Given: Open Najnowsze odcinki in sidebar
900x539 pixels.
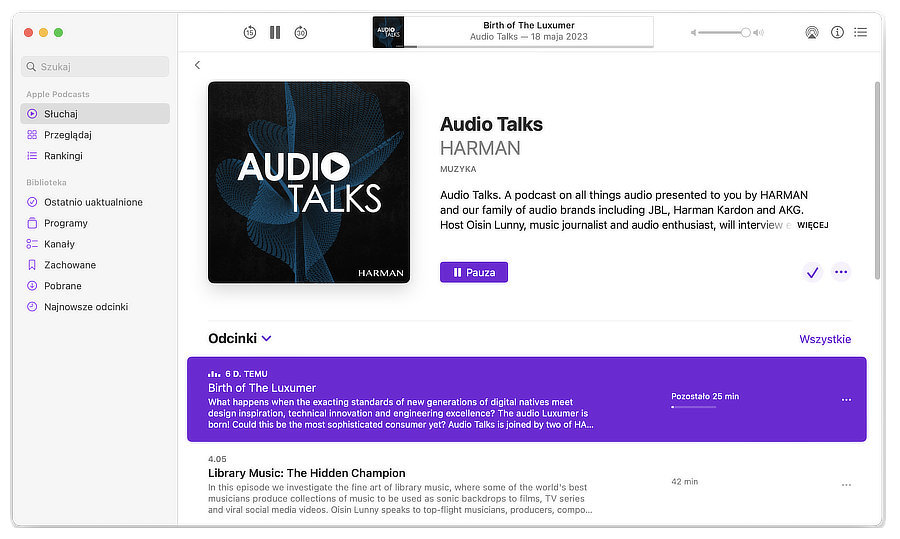Looking at the screenshot, I should 95,307.
